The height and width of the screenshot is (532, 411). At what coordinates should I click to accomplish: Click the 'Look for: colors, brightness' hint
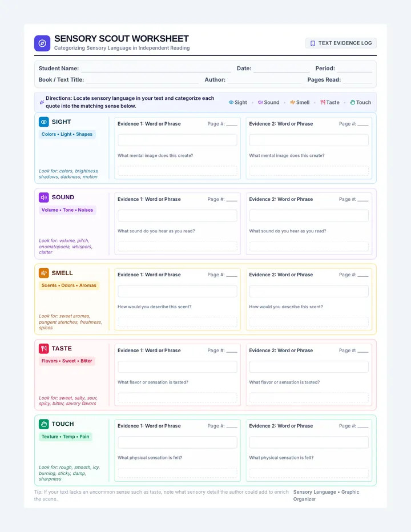pos(68,174)
